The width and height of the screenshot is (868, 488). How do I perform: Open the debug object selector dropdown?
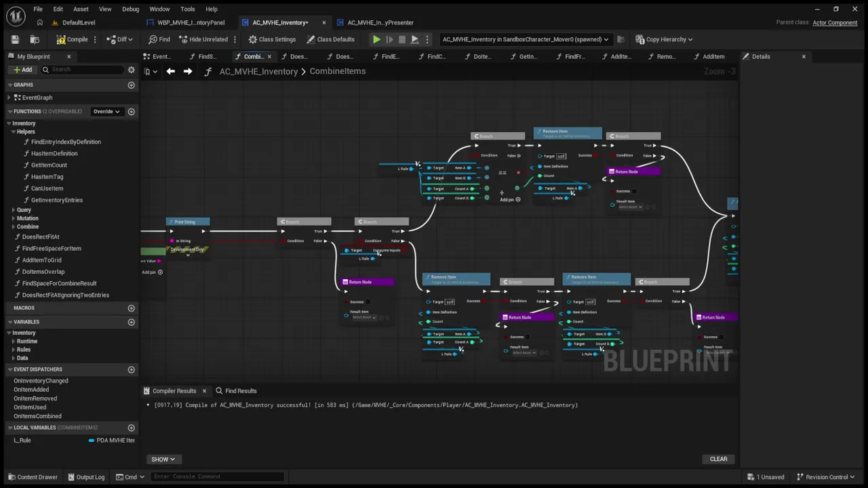pyautogui.click(x=526, y=39)
